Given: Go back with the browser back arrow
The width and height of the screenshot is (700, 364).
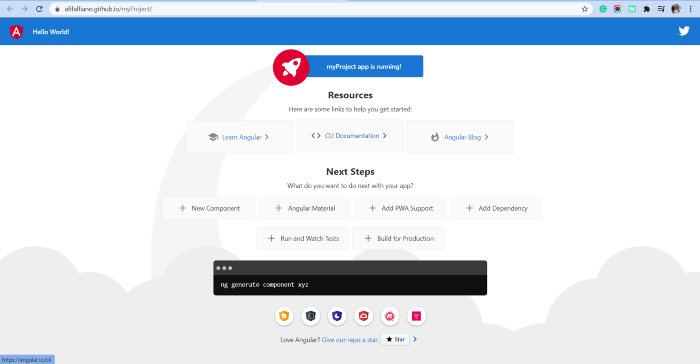Looking at the screenshot, I should click(10, 9).
